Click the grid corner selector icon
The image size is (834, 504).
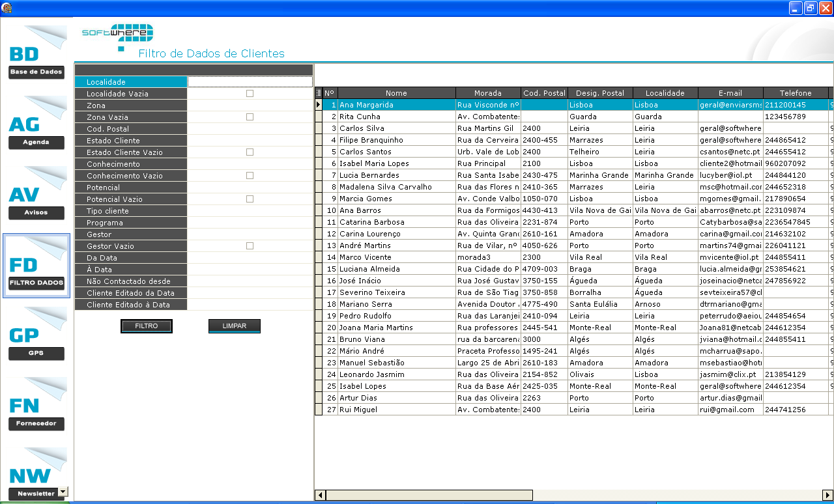coord(319,93)
